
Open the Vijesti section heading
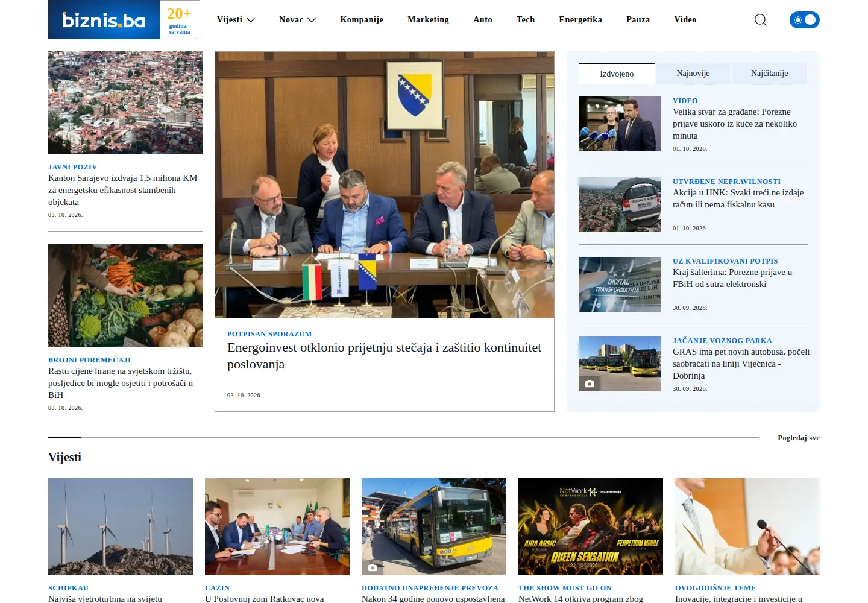(64, 457)
